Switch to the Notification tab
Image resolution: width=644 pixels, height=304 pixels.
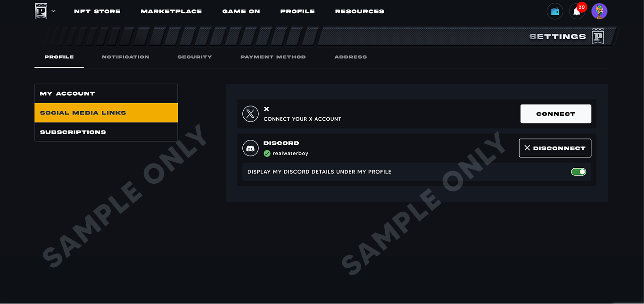(x=125, y=57)
